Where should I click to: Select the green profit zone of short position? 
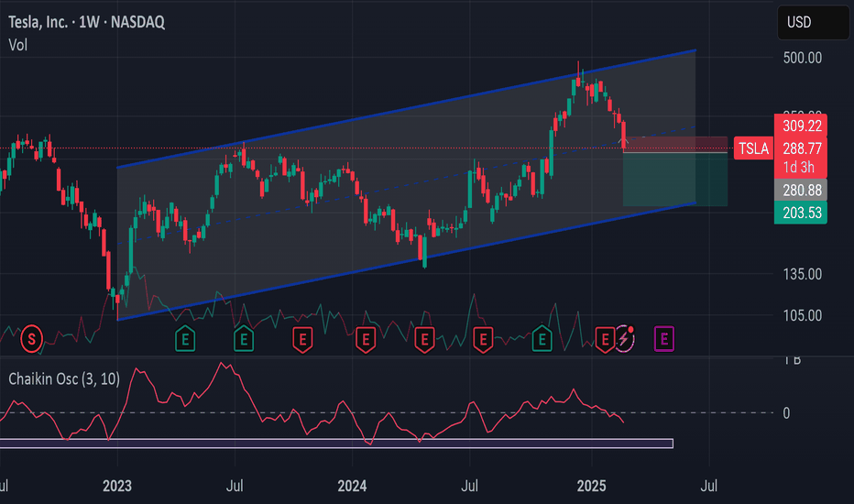tap(675, 180)
